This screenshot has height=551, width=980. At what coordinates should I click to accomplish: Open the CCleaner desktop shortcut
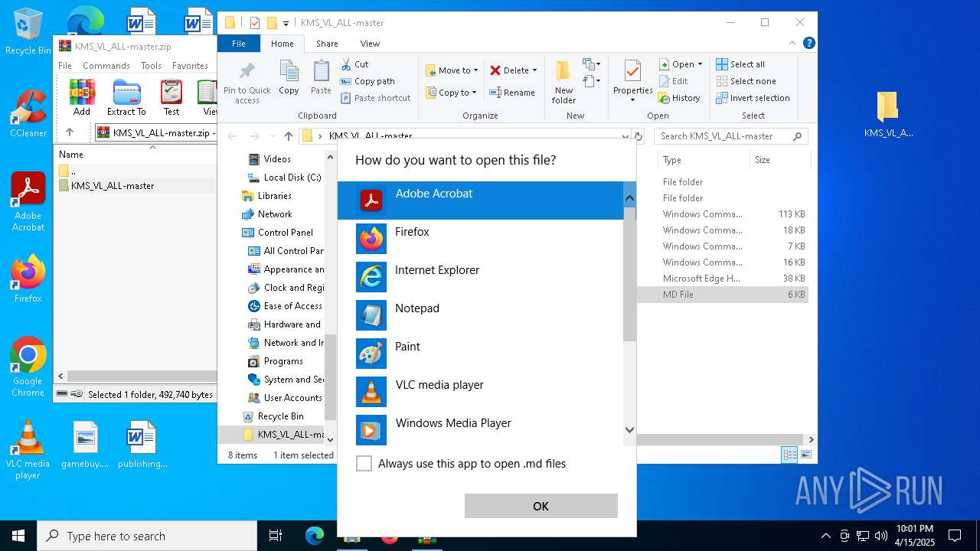pos(28,112)
